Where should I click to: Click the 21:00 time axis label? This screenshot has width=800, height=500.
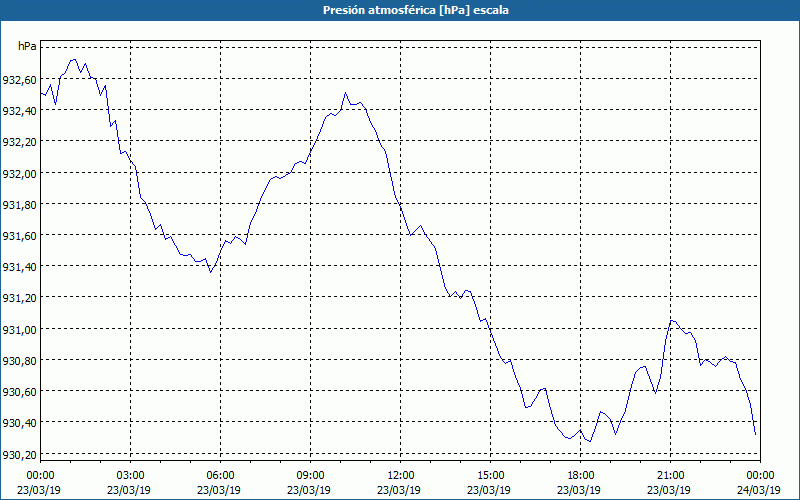click(670, 476)
